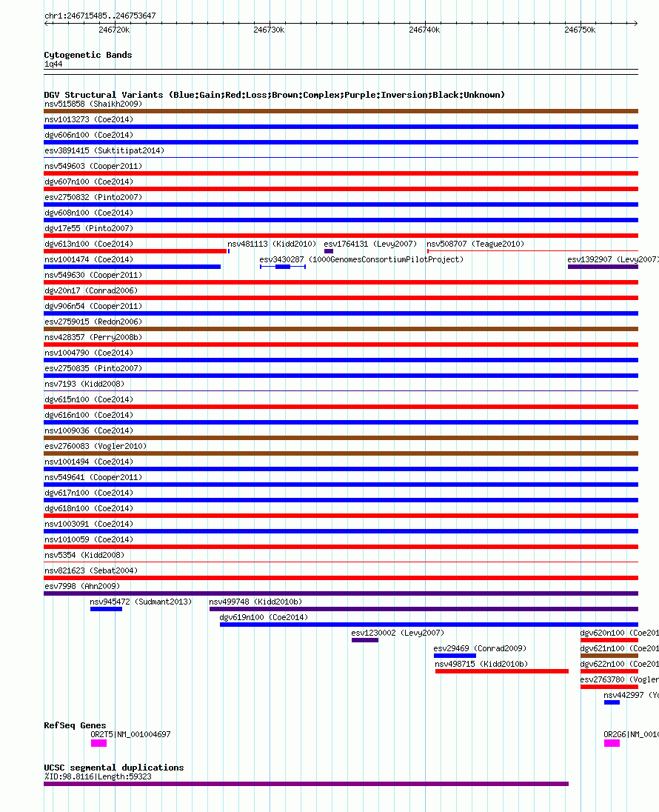Open the dgv615n100 (Coe2014) label
The image size is (659, 812).
point(89,399)
